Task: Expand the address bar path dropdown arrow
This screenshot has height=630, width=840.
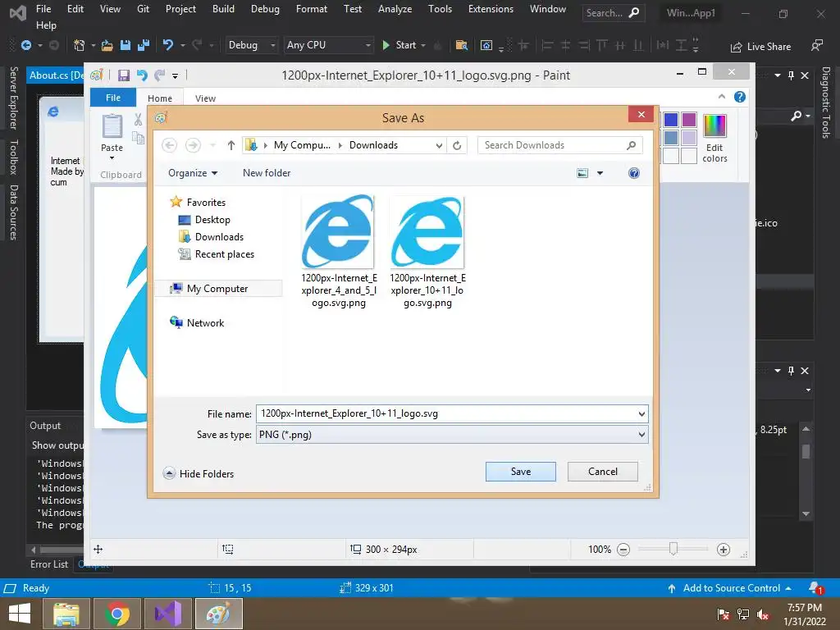Action: [439, 145]
